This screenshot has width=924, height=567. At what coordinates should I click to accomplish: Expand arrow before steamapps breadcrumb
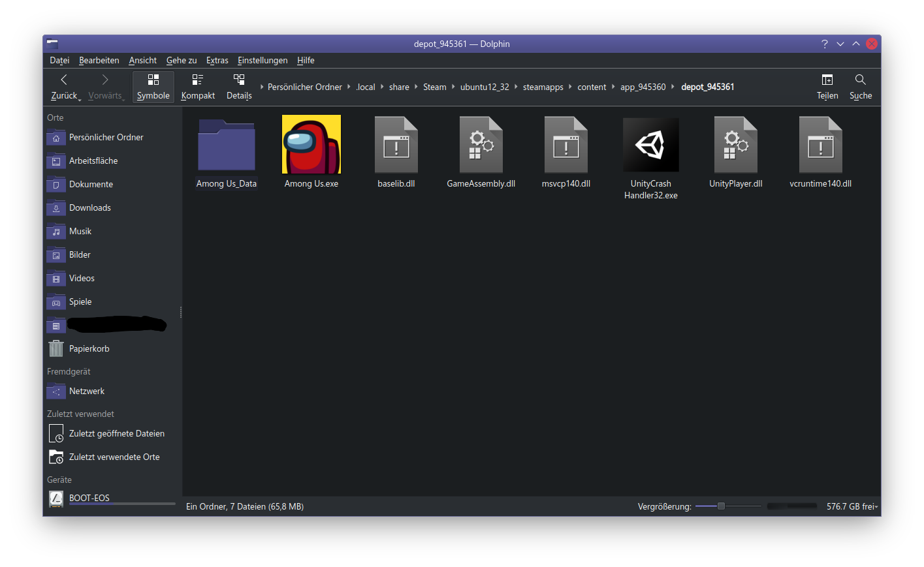pyautogui.click(x=516, y=86)
